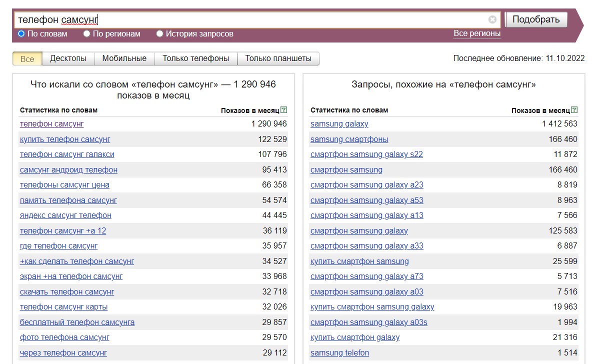Open the телефон самсунг галакси link
The image size is (595, 364).
pyautogui.click(x=67, y=154)
